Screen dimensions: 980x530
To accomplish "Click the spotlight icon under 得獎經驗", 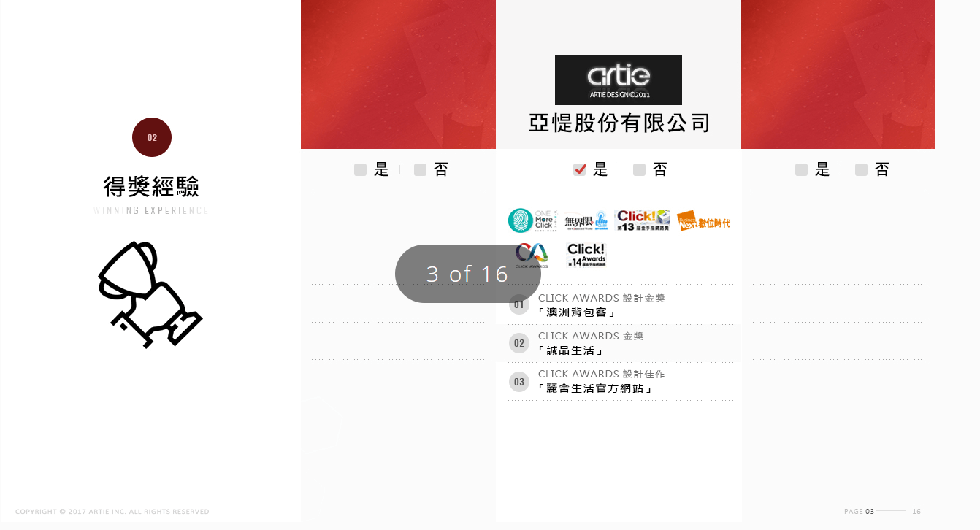I will 150,294.
